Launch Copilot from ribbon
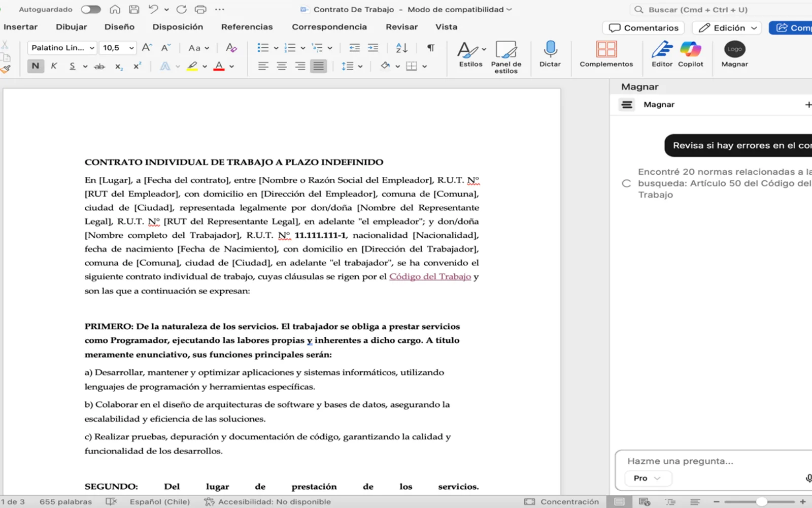This screenshot has width=812, height=508. [691, 54]
